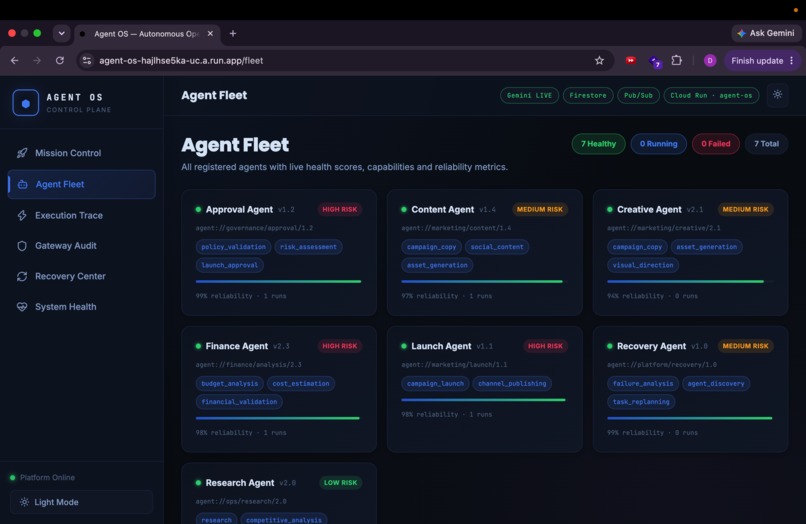Image resolution: width=806 pixels, height=524 pixels.
Task: Click the budget_analysis capability tag
Action: [x=229, y=384]
